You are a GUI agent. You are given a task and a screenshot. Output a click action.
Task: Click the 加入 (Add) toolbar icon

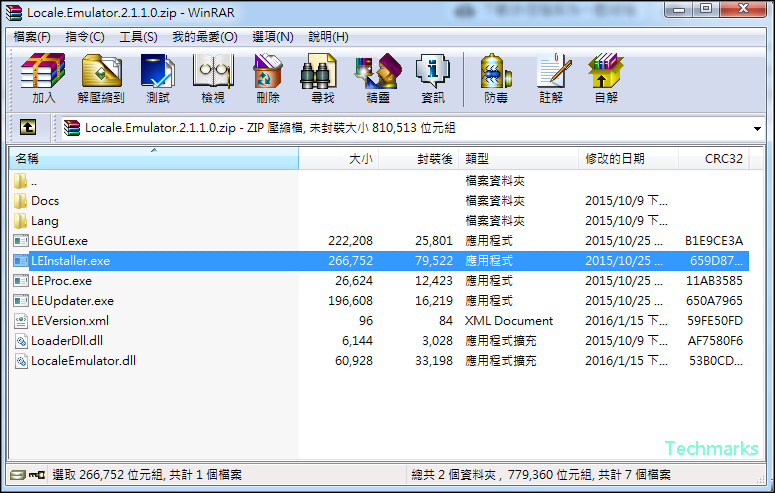[43, 71]
